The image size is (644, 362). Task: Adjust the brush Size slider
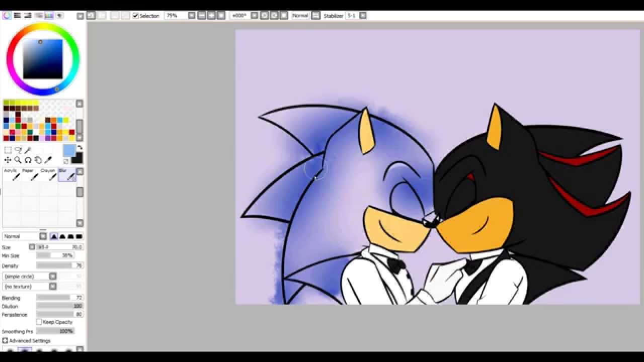click(x=59, y=247)
